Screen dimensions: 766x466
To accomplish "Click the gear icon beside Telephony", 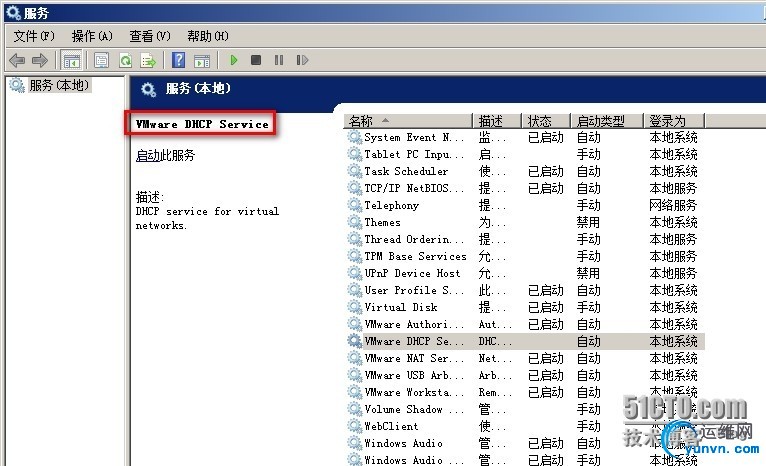I will pos(354,205).
